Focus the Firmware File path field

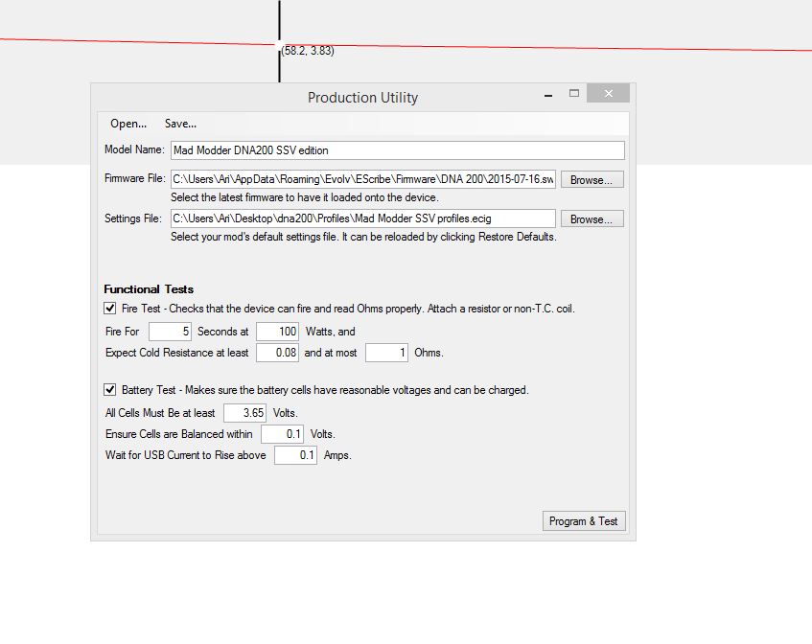tap(363, 179)
